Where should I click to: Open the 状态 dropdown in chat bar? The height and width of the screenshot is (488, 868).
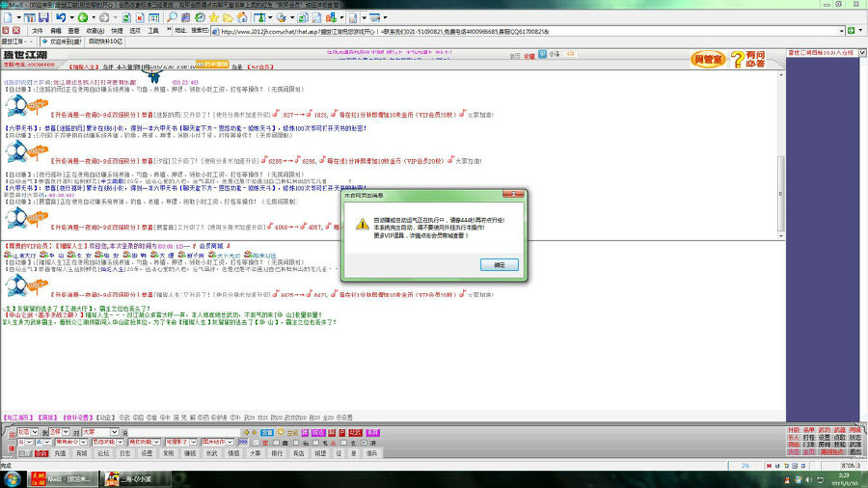pyautogui.click(x=28, y=432)
